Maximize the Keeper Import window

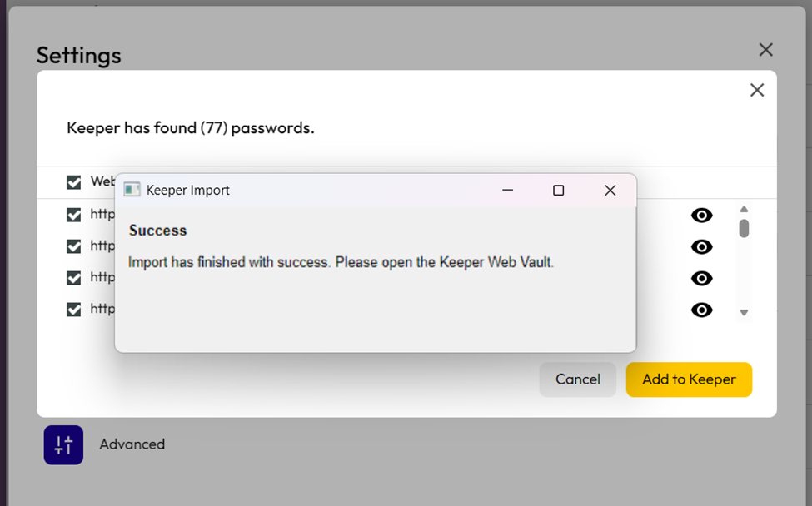tap(558, 191)
